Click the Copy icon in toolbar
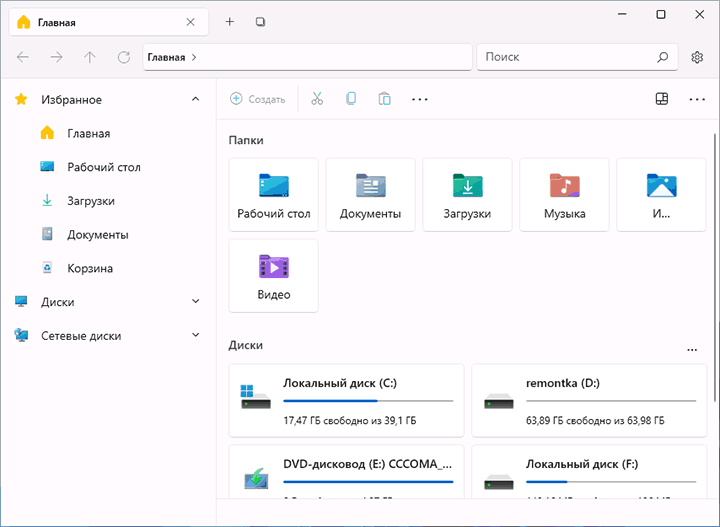This screenshot has width=720, height=527. 350,99
